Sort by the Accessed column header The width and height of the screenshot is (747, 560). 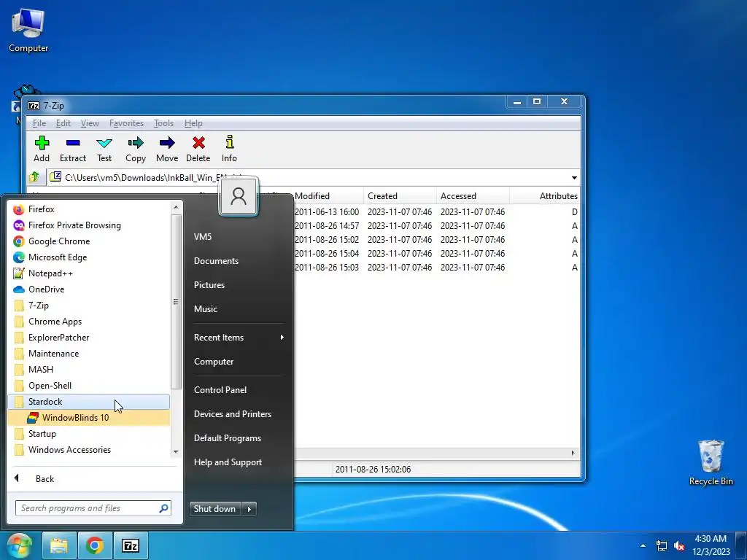click(473, 196)
